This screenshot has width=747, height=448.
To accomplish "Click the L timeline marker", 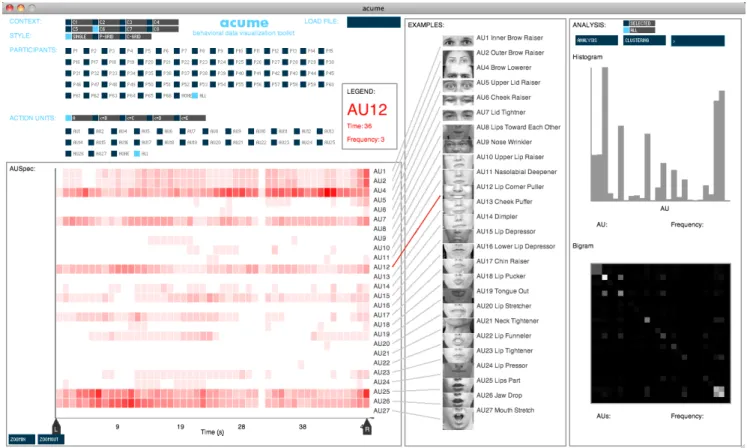I will [56, 427].
